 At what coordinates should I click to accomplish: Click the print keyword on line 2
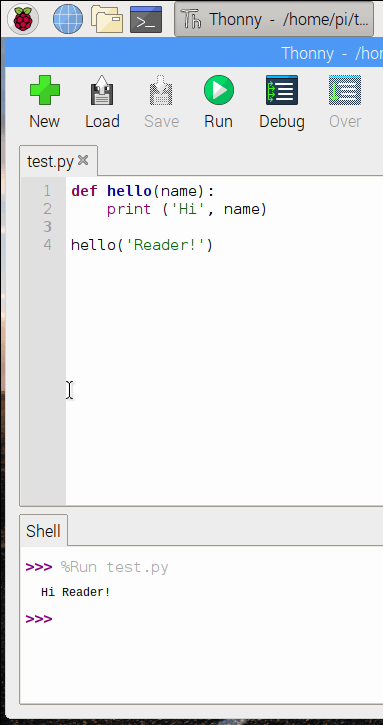[129, 209]
